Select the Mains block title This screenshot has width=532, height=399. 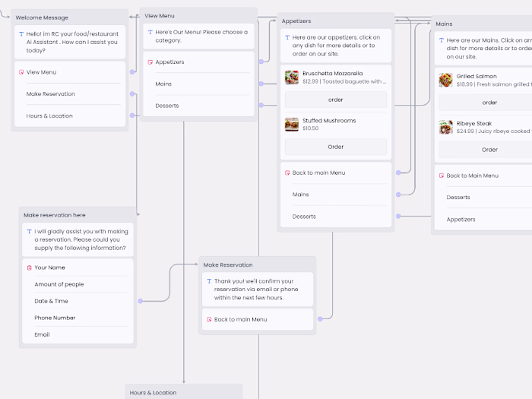444,24
